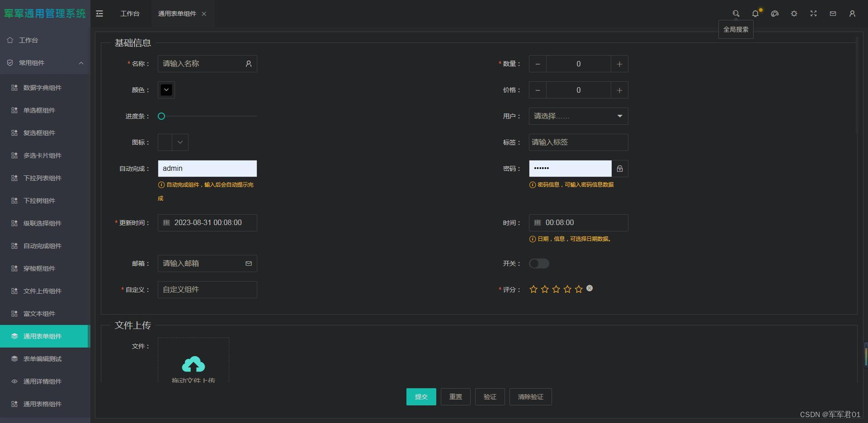868x423 pixels.
Task: Collapse the sidebar with the menu fold icon
Action: pyautogui.click(x=99, y=14)
